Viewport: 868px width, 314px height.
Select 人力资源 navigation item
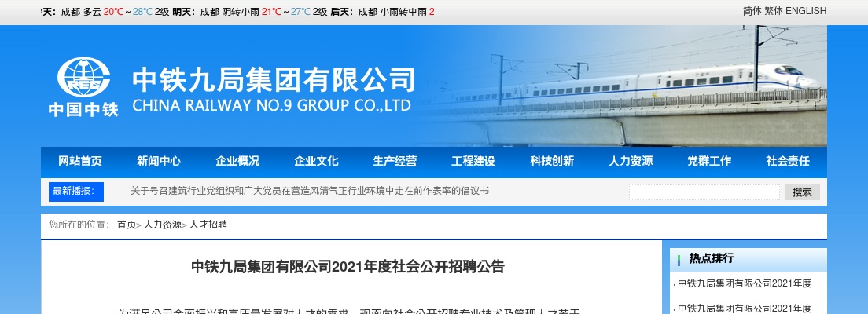click(x=631, y=161)
